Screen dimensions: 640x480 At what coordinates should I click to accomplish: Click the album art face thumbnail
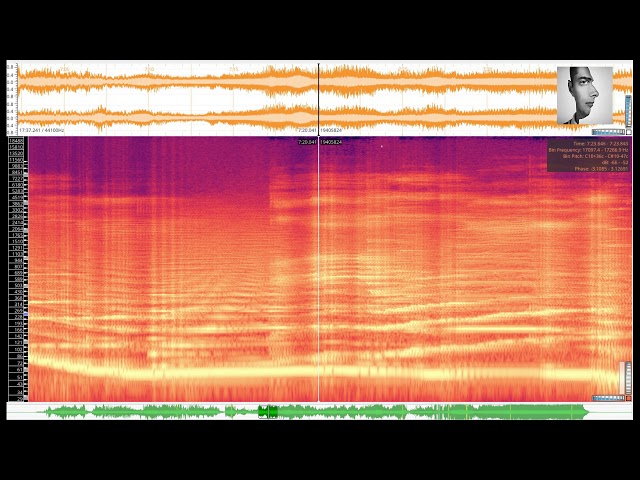pyautogui.click(x=584, y=96)
